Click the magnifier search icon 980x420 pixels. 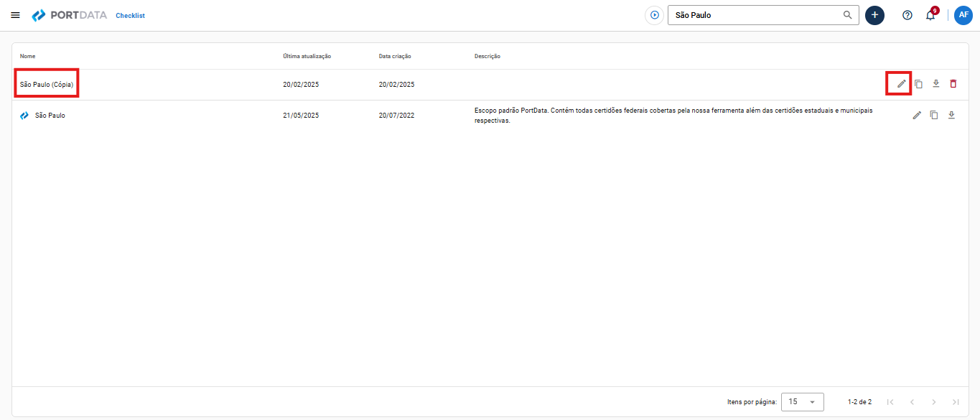point(848,14)
